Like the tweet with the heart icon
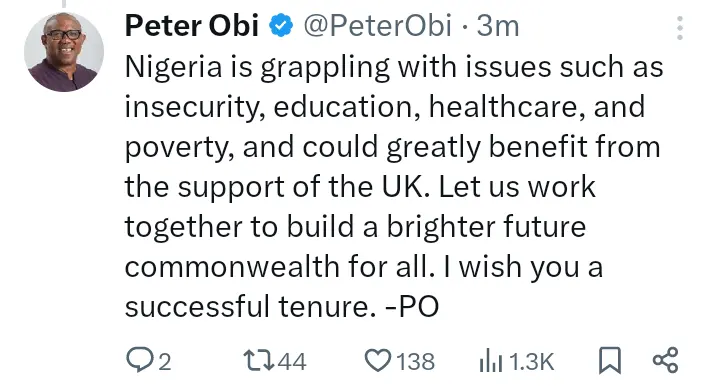The width and height of the screenshot is (720, 386). (x=377, y=361)
